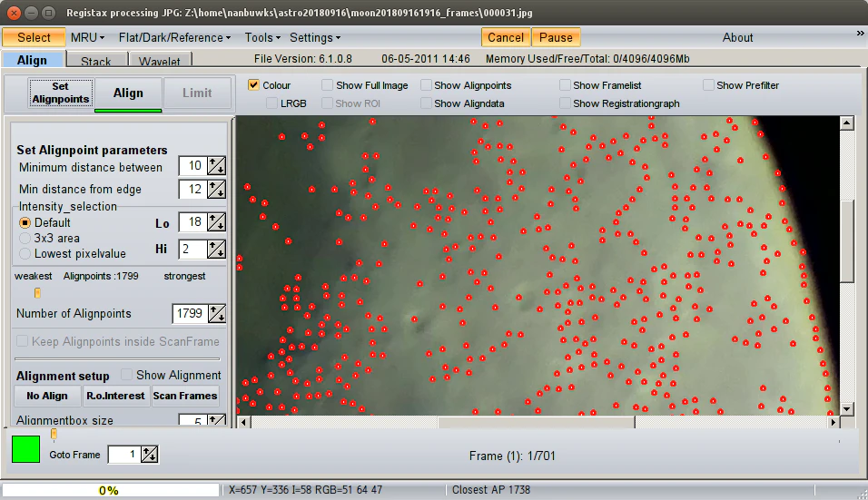This screenshot has width=868, height=500.
Task: Click the Pause button
Action: pyautogui.click(x=556, y=37)
